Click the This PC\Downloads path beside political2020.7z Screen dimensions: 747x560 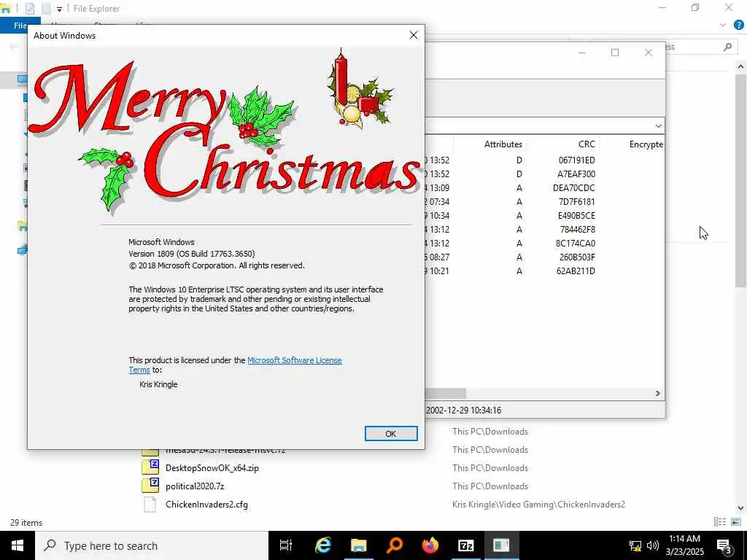coord(490,486)
